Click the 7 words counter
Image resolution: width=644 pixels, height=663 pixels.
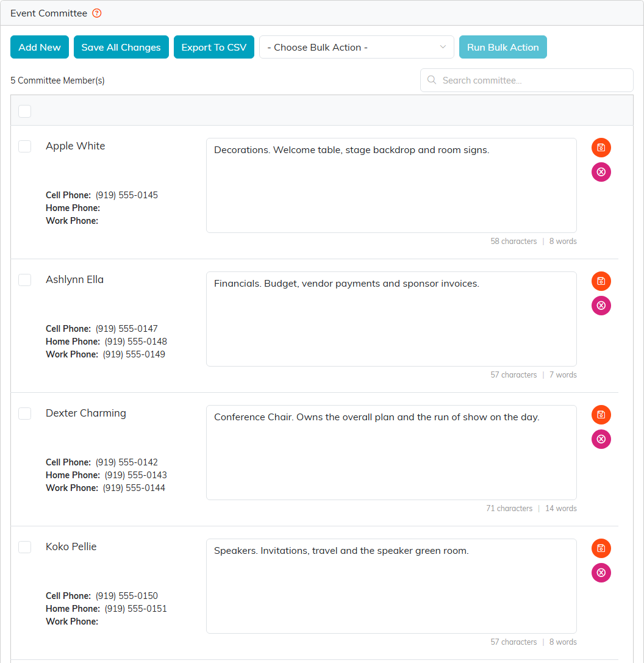[563, 375]
